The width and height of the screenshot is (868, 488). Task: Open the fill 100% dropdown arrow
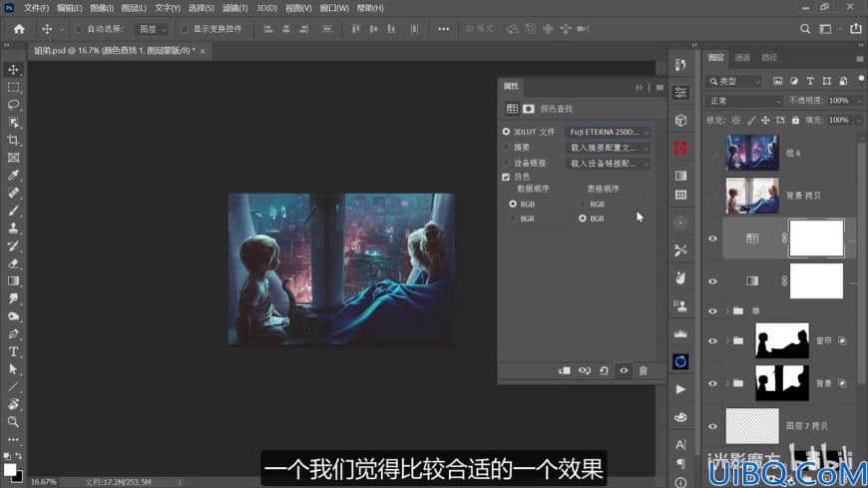point(859,120)
